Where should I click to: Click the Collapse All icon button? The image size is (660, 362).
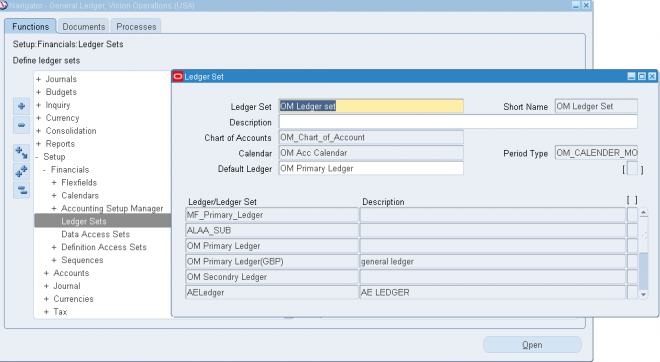coord(21,190)
